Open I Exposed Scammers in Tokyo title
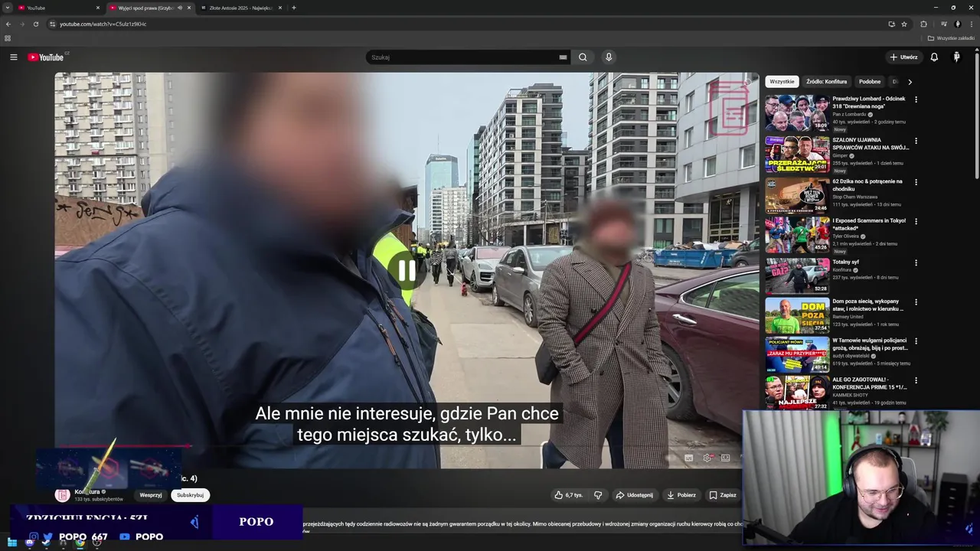Screen dimensions: 980x551 coord(869,224)
